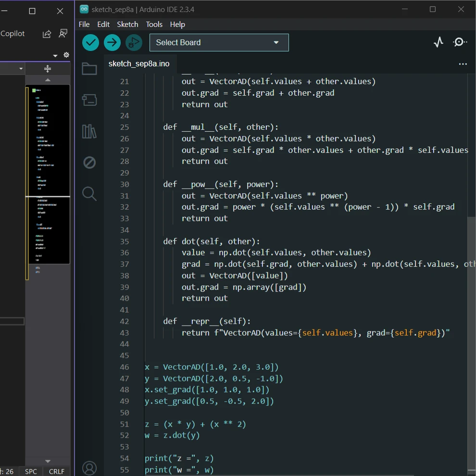Click the 'y.set_grad([0.5, -0.5, 2.0])' line

209,401
